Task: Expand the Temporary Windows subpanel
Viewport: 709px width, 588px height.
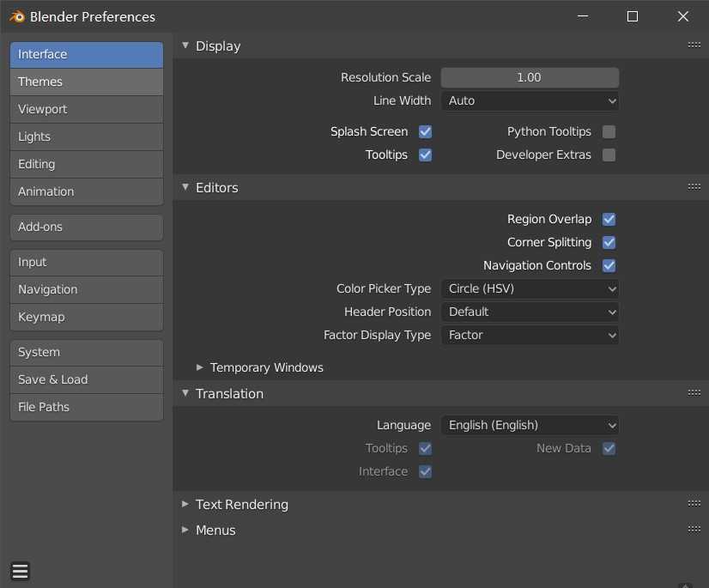Action: pos(199,367)
